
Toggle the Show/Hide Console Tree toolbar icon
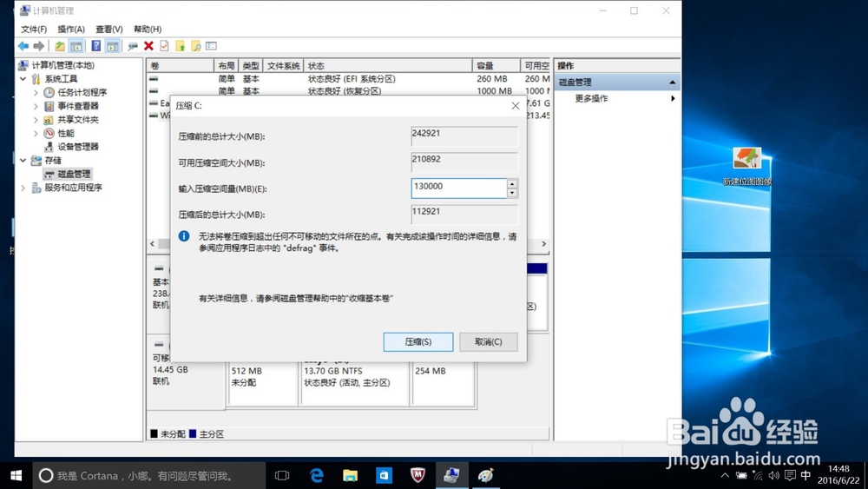pos(76,46)
